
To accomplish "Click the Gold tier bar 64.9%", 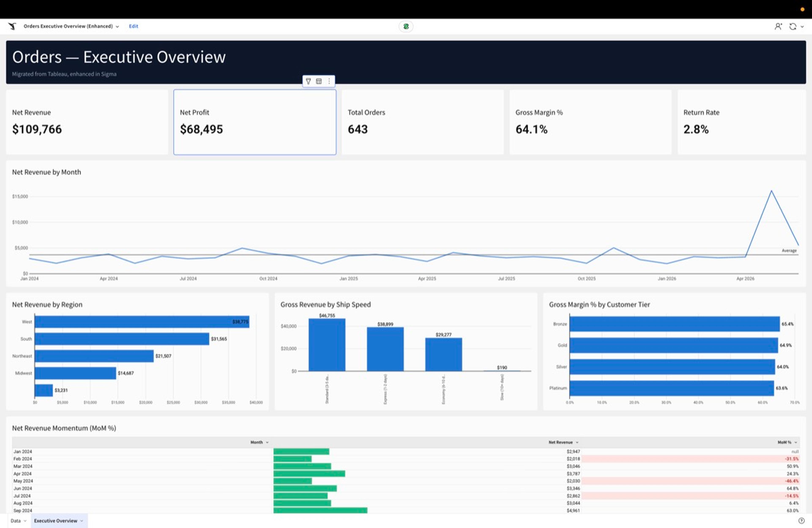I will tap(674, 345).
